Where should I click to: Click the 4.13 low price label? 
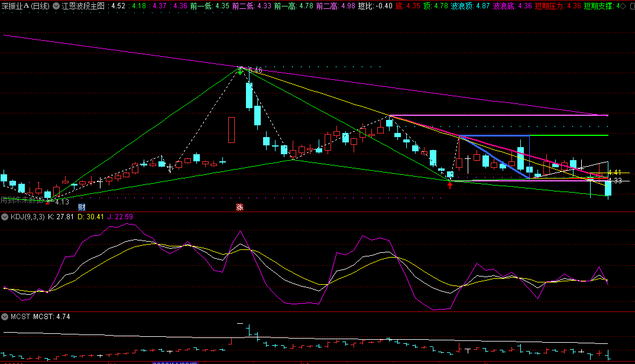pyautogui.click(x=62, y=201)
